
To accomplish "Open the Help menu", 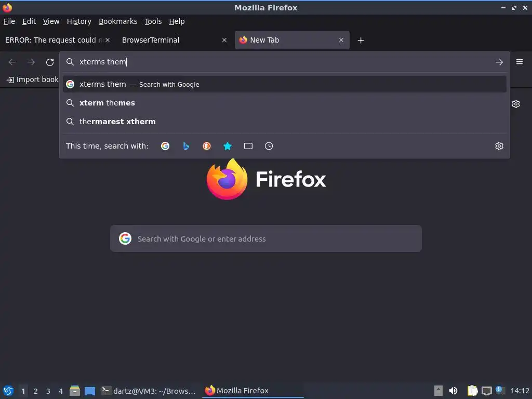I will point(177,21).
